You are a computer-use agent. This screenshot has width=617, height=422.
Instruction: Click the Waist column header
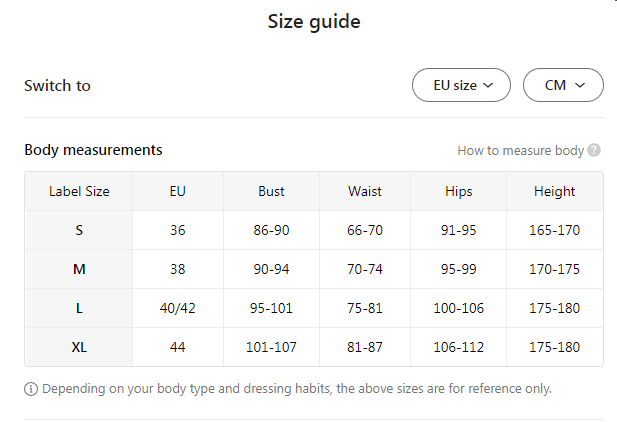[365, 191]
